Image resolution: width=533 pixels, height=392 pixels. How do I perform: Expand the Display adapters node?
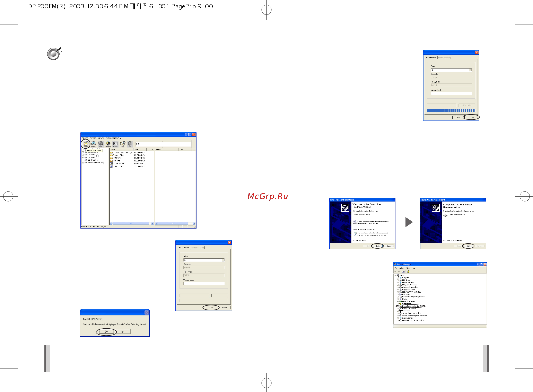pyautogui.click(x=398, y=282)
